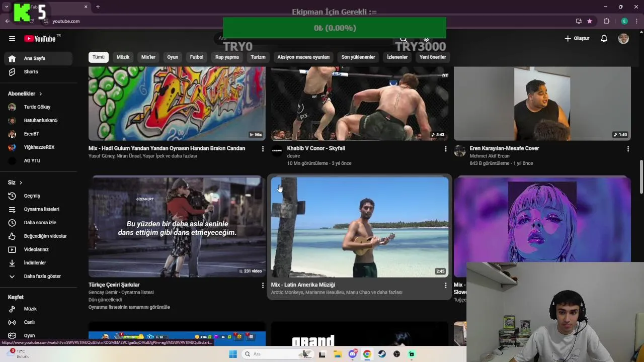Screen dimensions: 644x362
Task: Open the notifications bell
Action: click(604, 39)
